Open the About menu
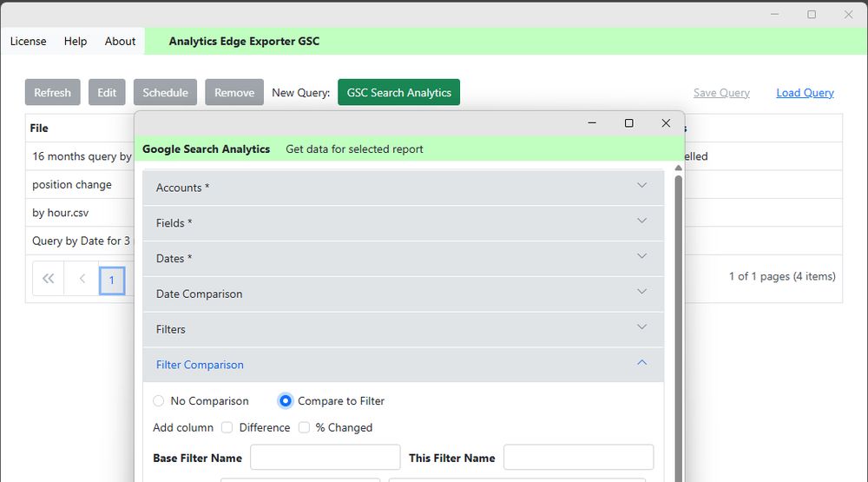 click(x=120, y=42)
